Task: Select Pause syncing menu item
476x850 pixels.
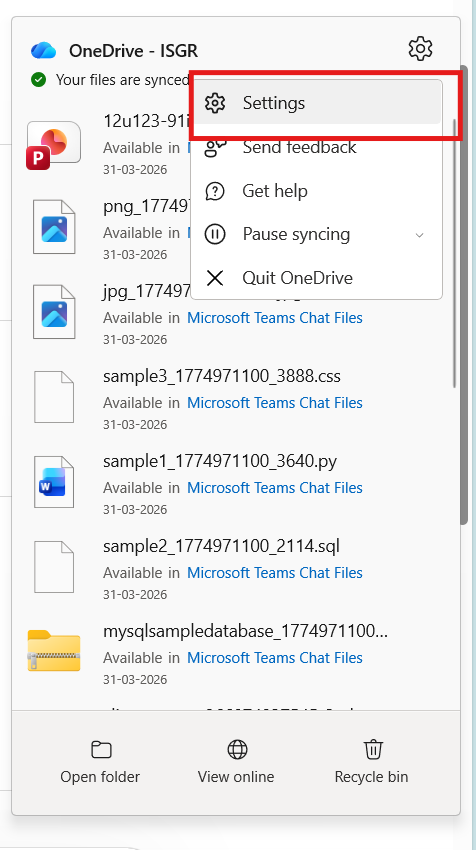Action: click(318, 234)
